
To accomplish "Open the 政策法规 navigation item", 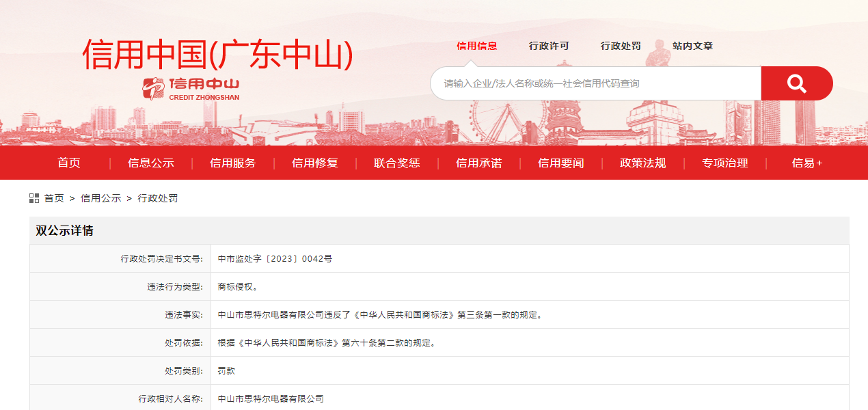I will (643, 163).
